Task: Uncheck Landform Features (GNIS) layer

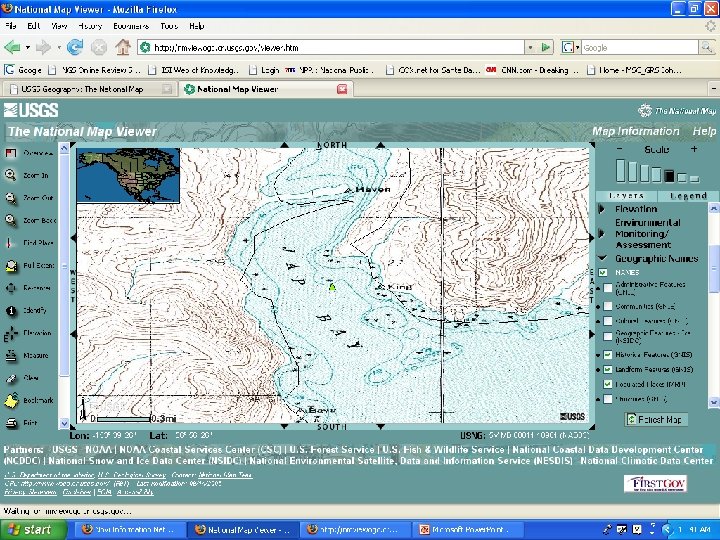Action: click(x=608, y=370)
